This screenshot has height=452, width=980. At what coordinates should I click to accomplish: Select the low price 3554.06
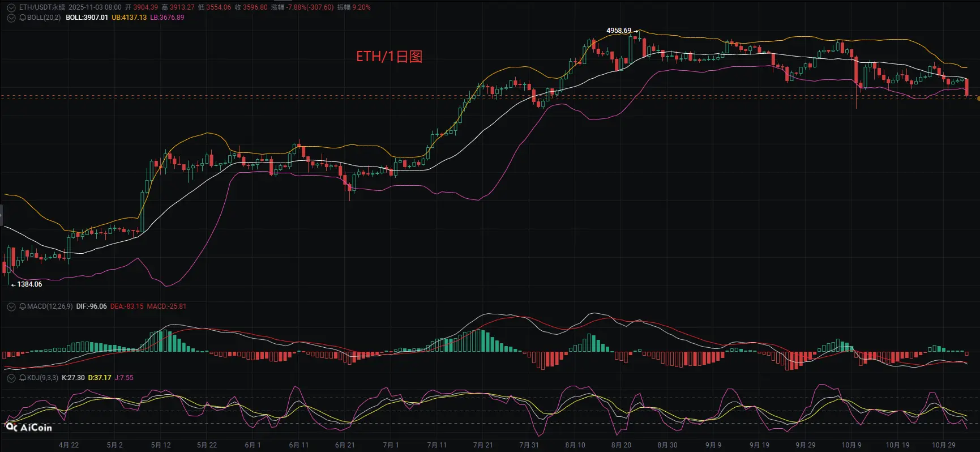coord(219,7)
